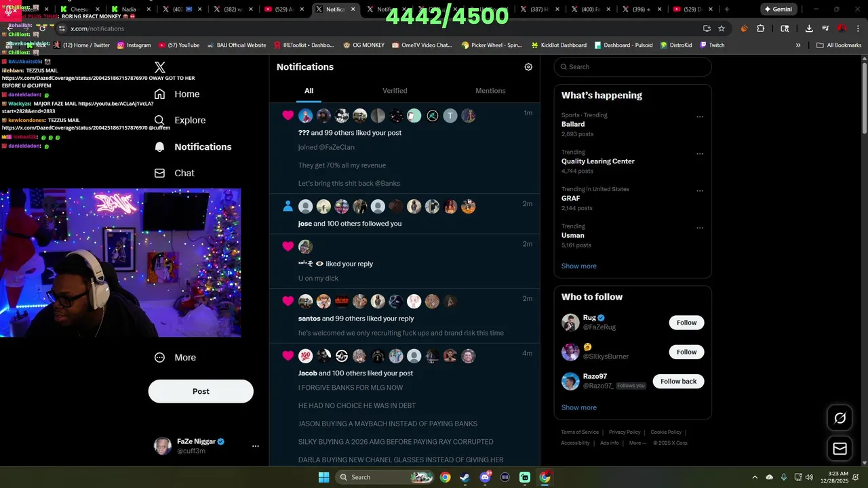Open options for GRAF trend
Screen dimensions: 868x488
[700, 191]
